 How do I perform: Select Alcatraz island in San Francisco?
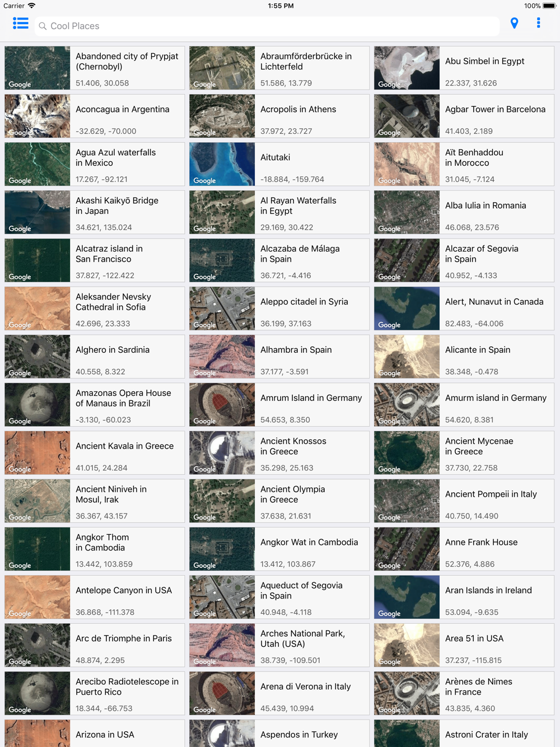(95, 260)
